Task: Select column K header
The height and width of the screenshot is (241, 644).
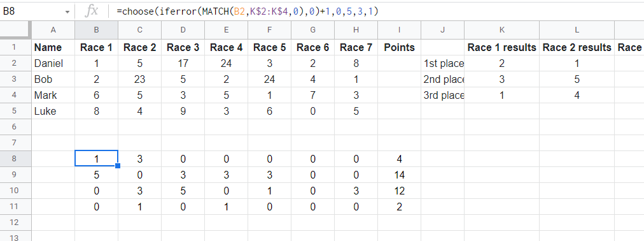Action: click(502, 29)
